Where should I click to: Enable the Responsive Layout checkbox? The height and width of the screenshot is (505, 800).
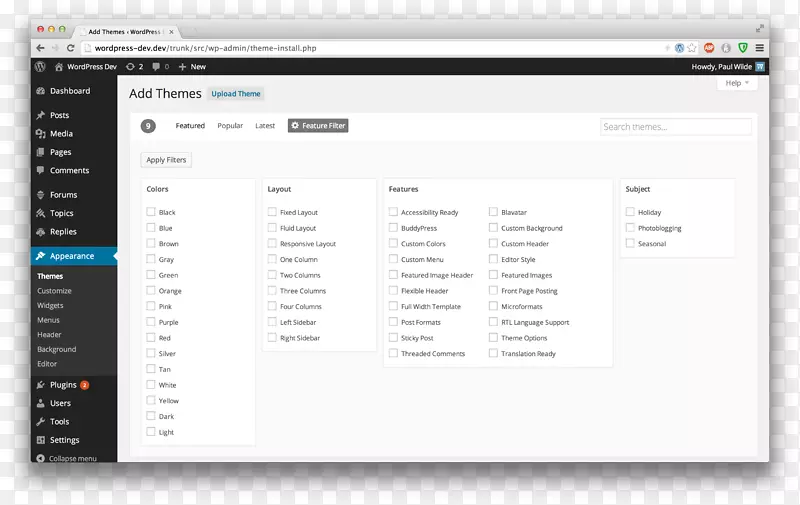click(272, 244)
